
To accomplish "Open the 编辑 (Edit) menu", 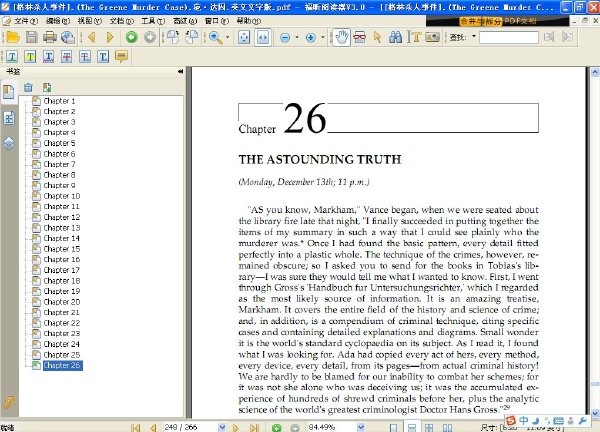I will 58,21.
